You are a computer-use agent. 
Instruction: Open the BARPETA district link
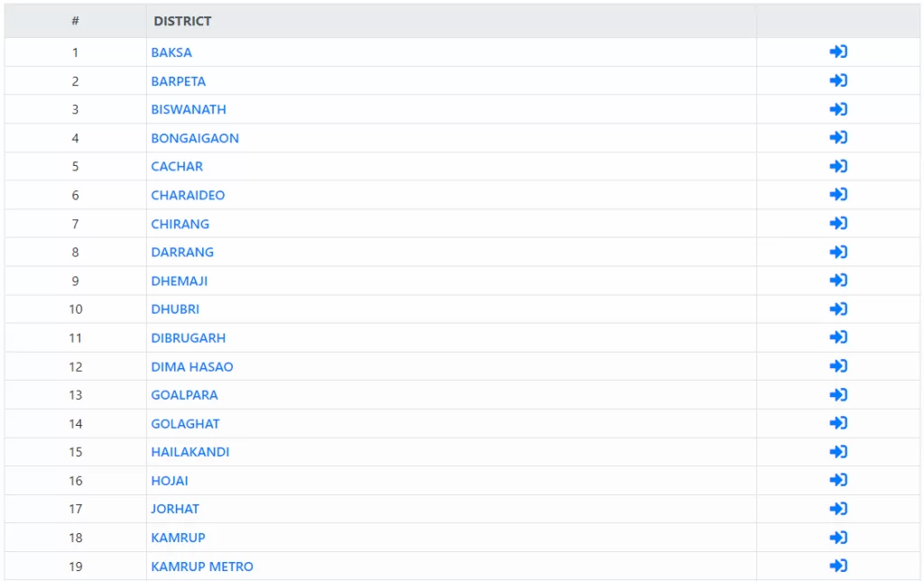pos(179,81)
